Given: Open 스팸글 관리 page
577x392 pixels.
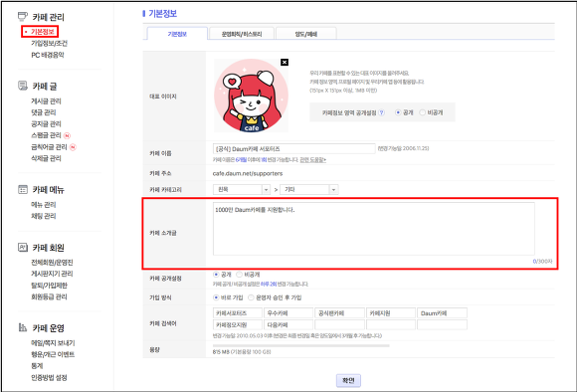Looking at the screenshot, I should (x=46, y=135).
